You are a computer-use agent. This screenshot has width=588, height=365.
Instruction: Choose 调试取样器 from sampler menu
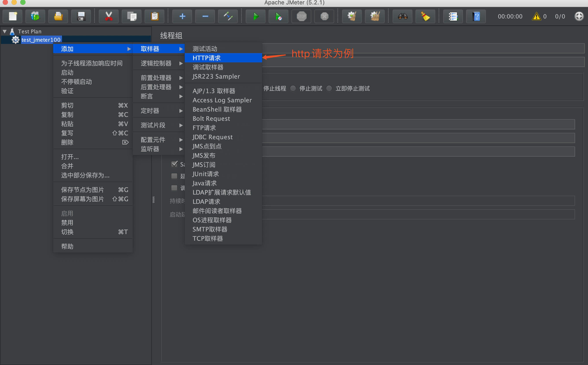pos(223,67)
